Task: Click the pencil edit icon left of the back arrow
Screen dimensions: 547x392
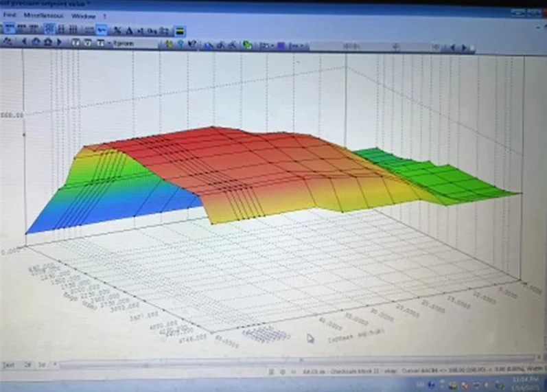Action: [8, 42]
